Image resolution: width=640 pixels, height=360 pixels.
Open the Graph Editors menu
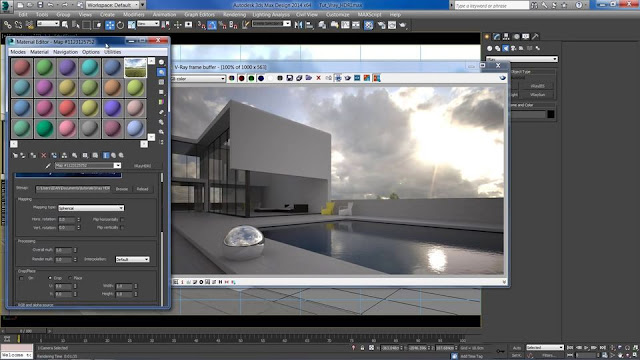tap(199, 14)
